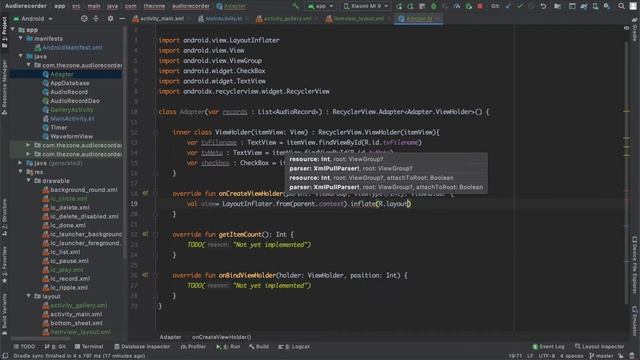Viewport: 640px width, 360px height.
Task: Collapse the drawable folder
Action: point(29,180)
